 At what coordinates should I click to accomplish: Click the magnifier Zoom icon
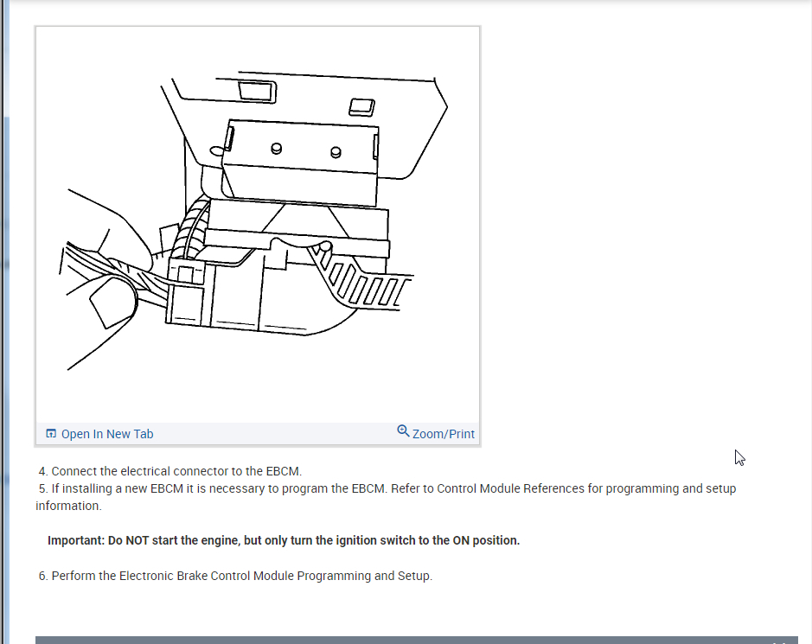pyautogui.click(x=403, y=430)
